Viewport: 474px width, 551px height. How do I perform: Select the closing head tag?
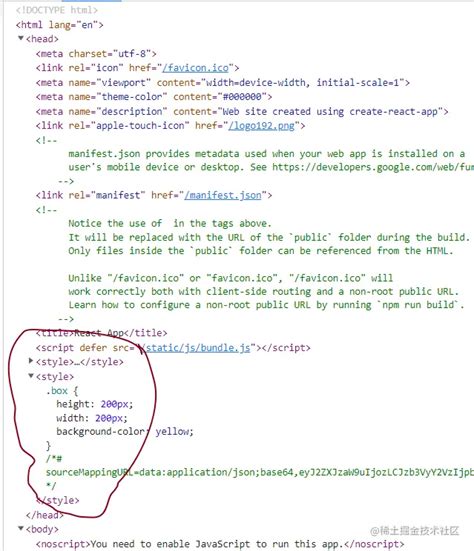(45, 515)
